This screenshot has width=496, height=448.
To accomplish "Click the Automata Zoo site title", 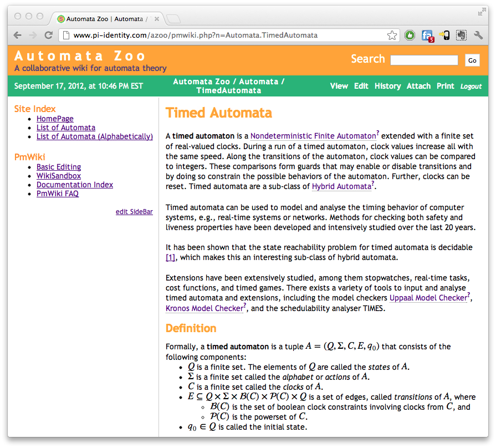I will click(80, 55).
